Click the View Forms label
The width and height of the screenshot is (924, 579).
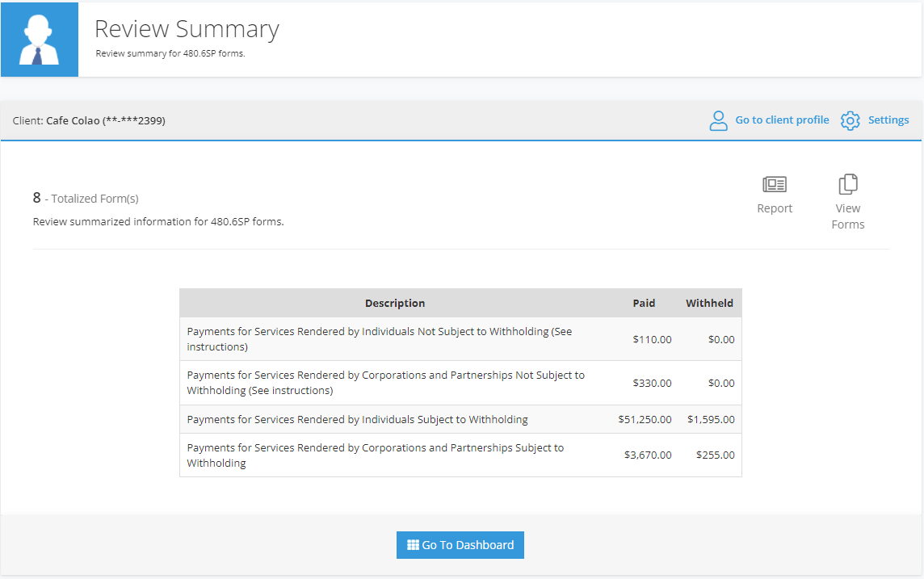[x=847, y=216]
